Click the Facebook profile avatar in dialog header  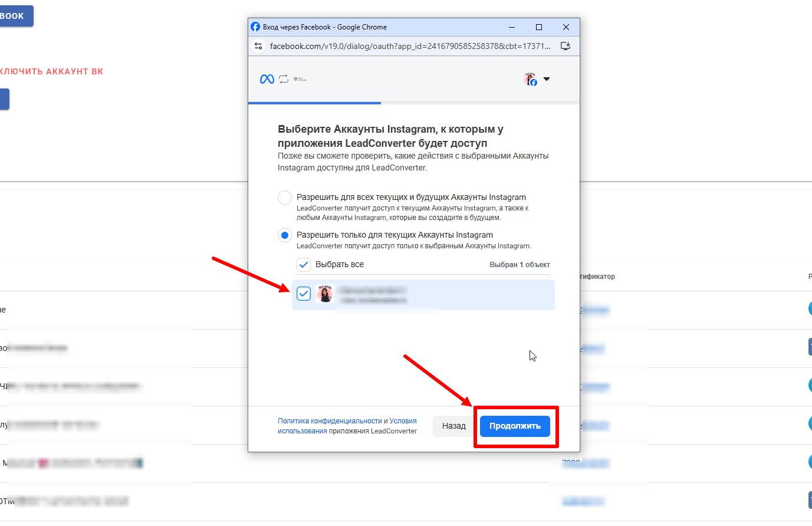point(530,79)
